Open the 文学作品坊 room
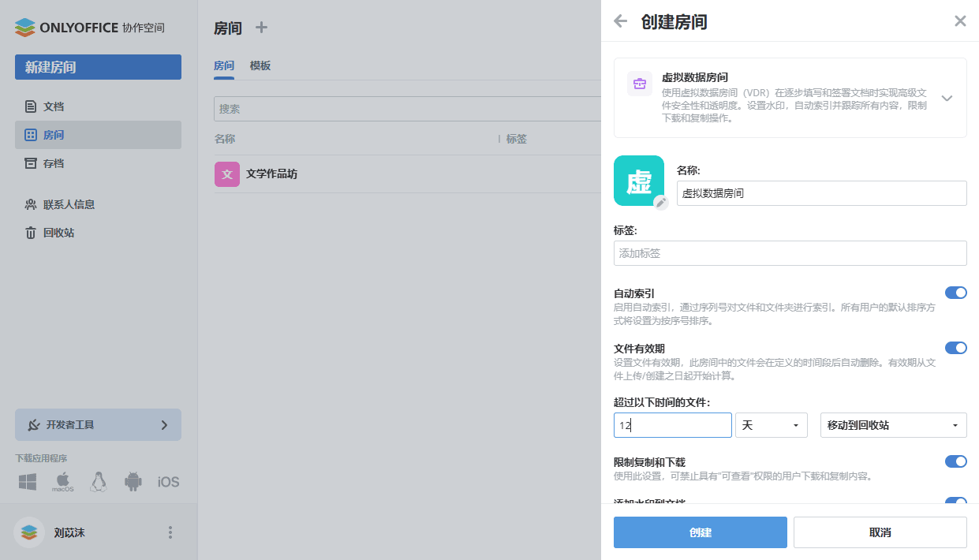 point(271,174)
